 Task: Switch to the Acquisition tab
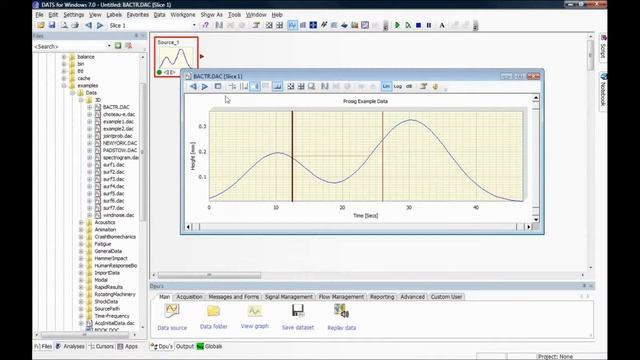point(189,297)
